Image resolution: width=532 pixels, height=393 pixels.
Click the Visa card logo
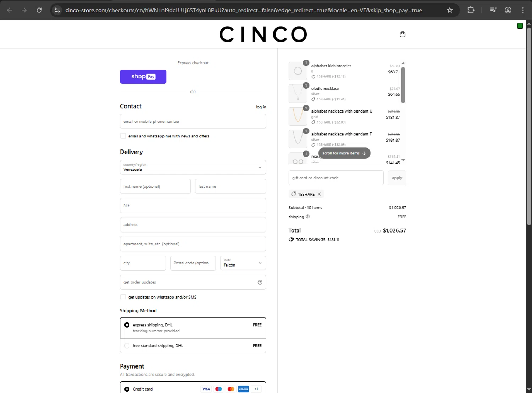tap(206, 389)
